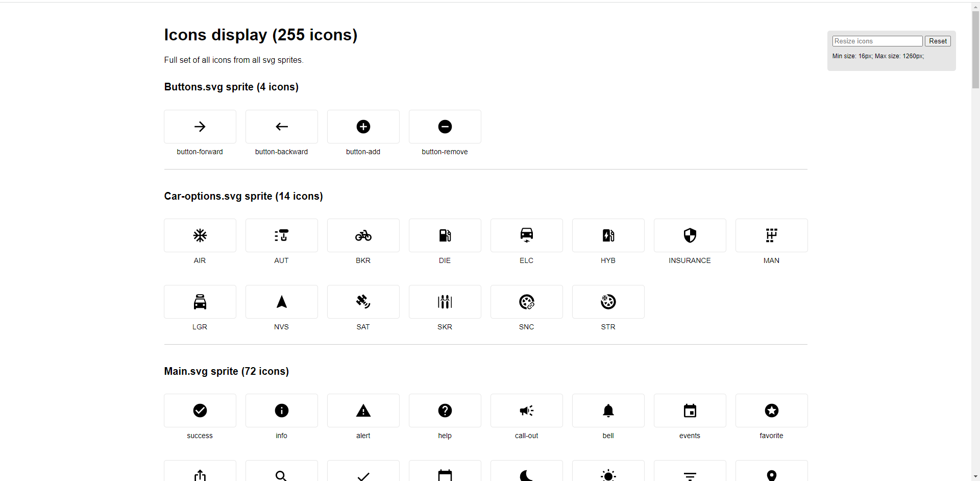Select the favorite star icon
Image resolution: width=980 pixels, height=481 pixels.
[771, 411]
